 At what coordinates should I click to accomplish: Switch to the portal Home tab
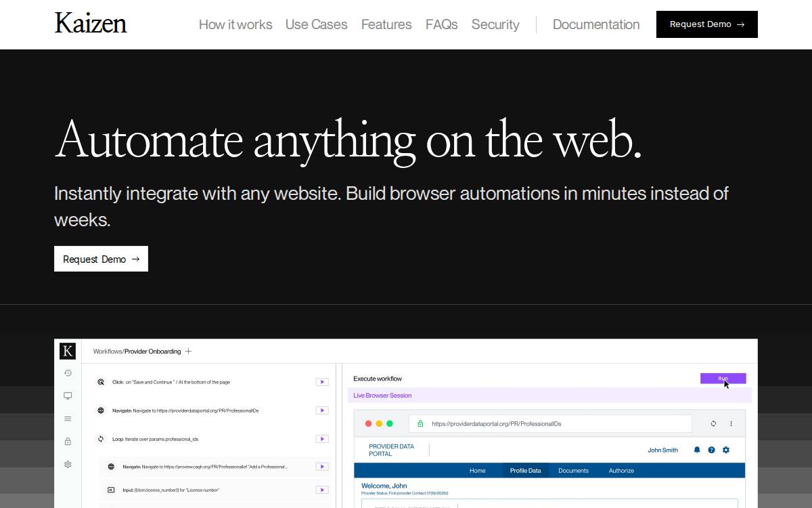point(478,471)
